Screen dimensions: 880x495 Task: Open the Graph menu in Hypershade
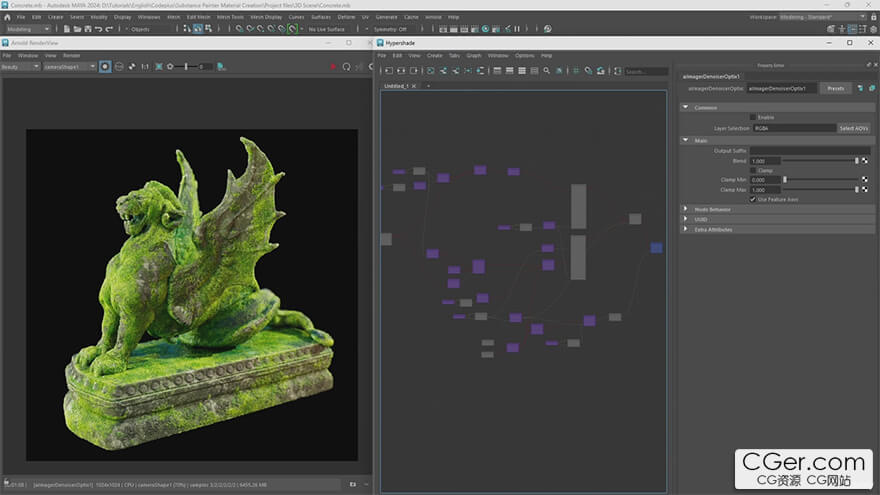[474, 56]
